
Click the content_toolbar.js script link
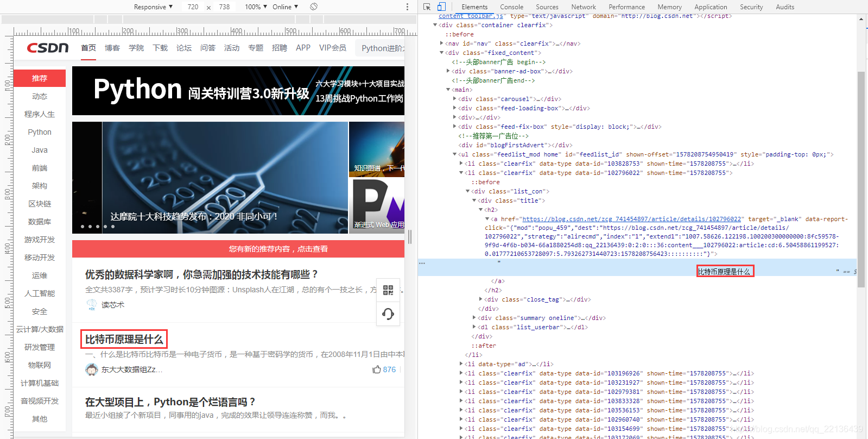pyautogui.click(x=471, y=16)
